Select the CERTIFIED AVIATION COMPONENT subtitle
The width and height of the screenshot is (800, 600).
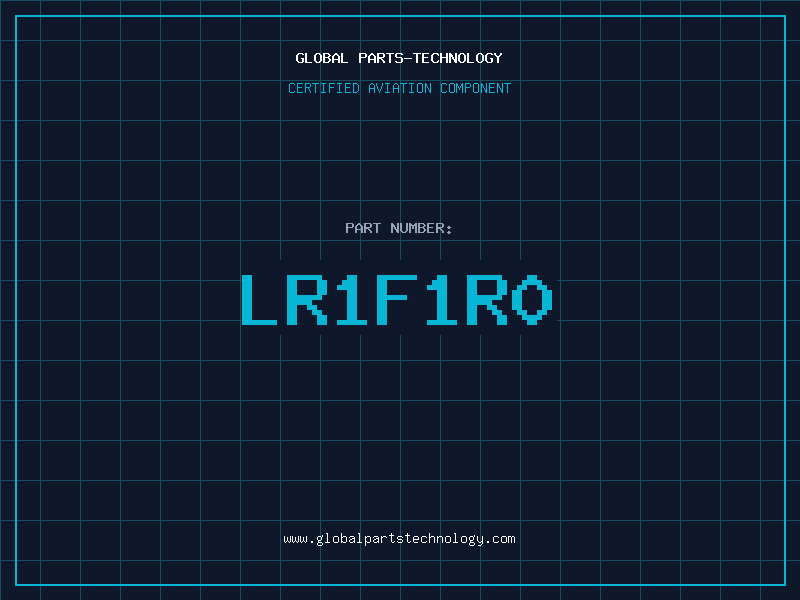tap(399, 88)
